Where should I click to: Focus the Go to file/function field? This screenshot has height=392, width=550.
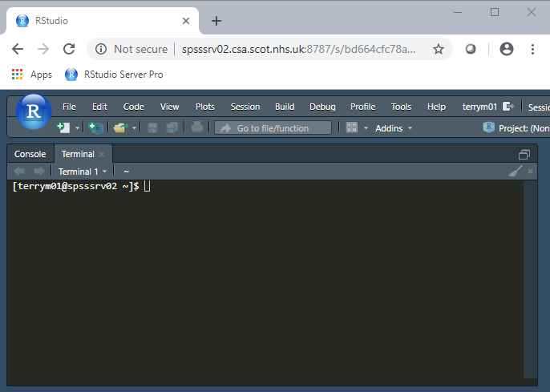point(273,128)
